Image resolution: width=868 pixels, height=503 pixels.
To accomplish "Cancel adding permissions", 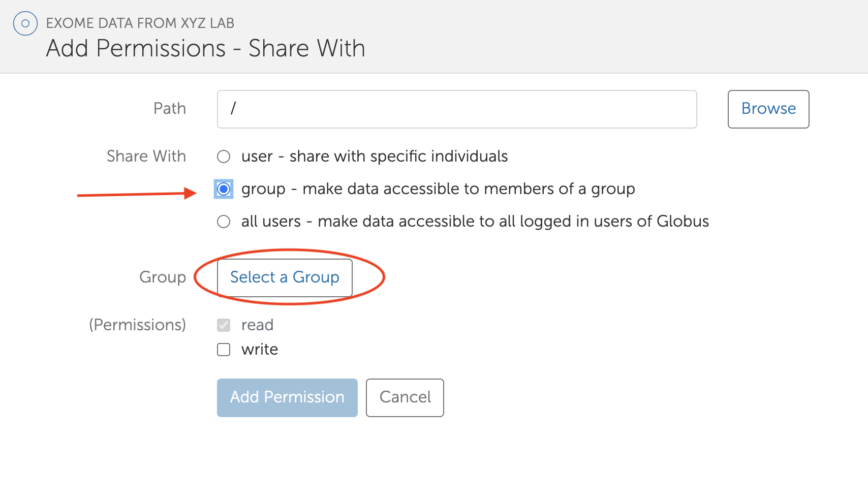I will [x=405, y=397].
